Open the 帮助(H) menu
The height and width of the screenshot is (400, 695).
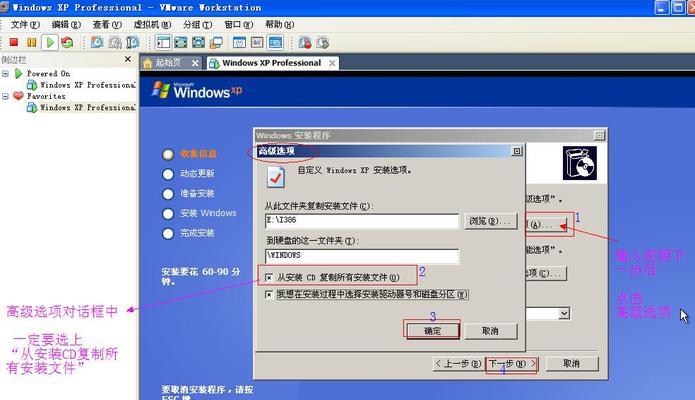point(279,24)
